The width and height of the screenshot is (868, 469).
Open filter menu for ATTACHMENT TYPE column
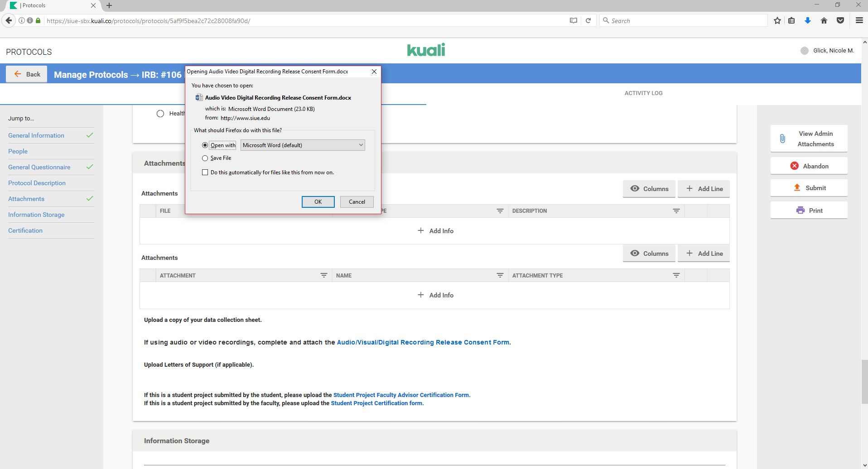point(676,276)
